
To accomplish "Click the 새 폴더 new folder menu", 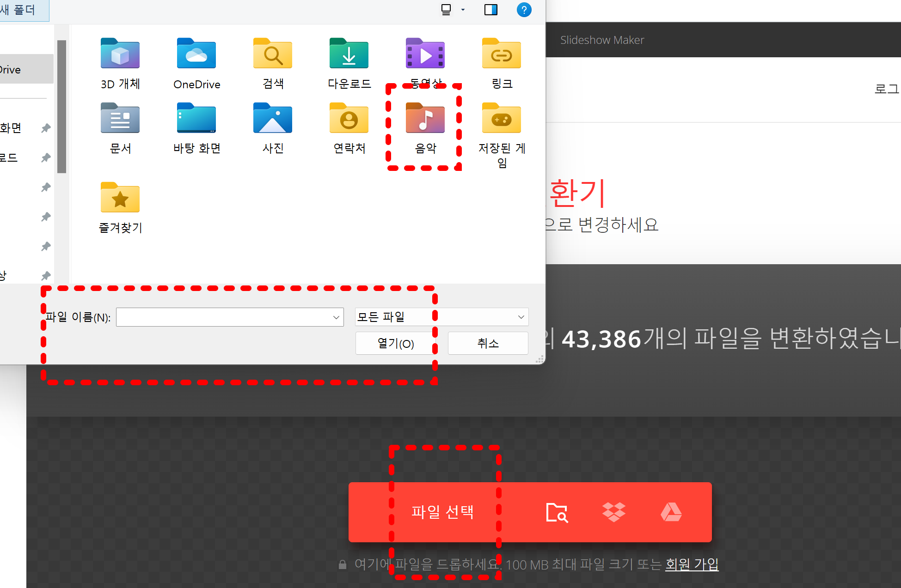I will (x=18, y=10).
